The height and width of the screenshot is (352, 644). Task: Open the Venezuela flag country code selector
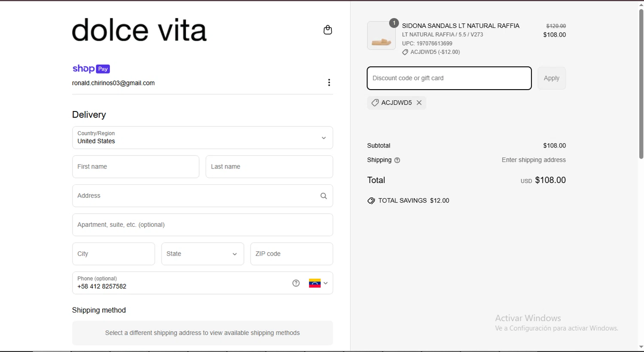click(318, 283)
